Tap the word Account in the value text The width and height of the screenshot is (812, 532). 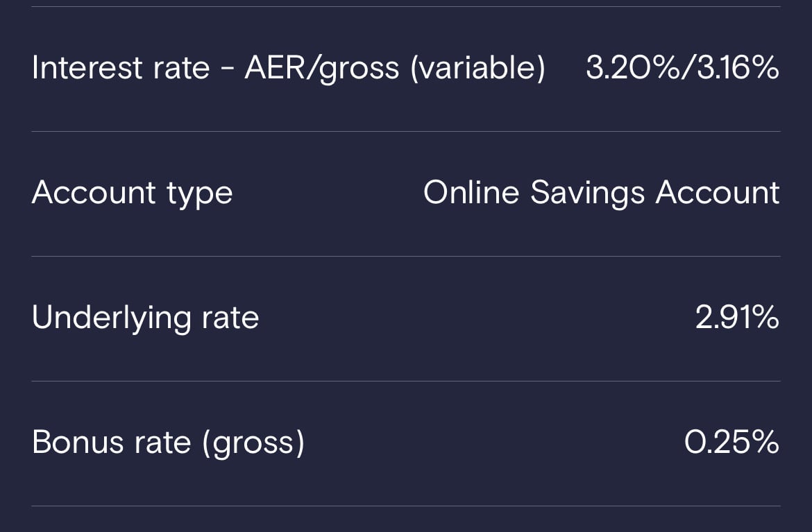[717, 193]
